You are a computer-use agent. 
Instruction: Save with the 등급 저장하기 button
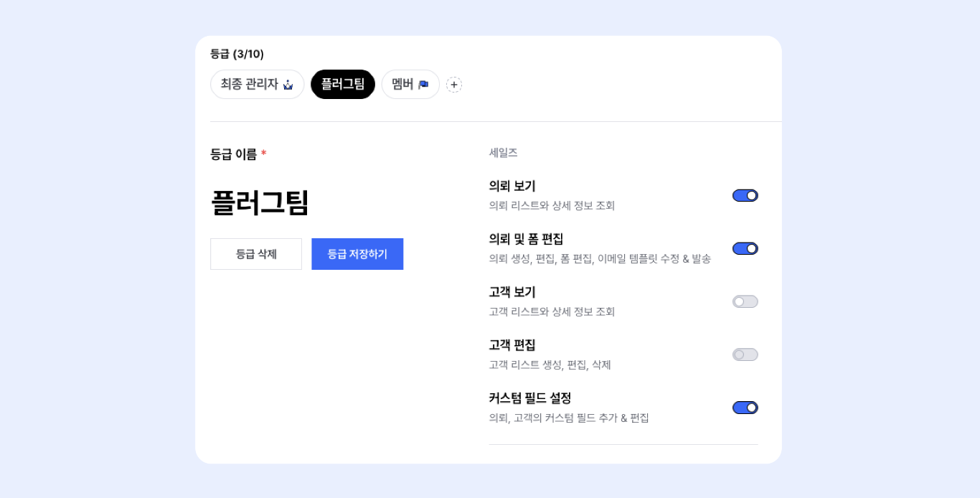coord(357,254)
